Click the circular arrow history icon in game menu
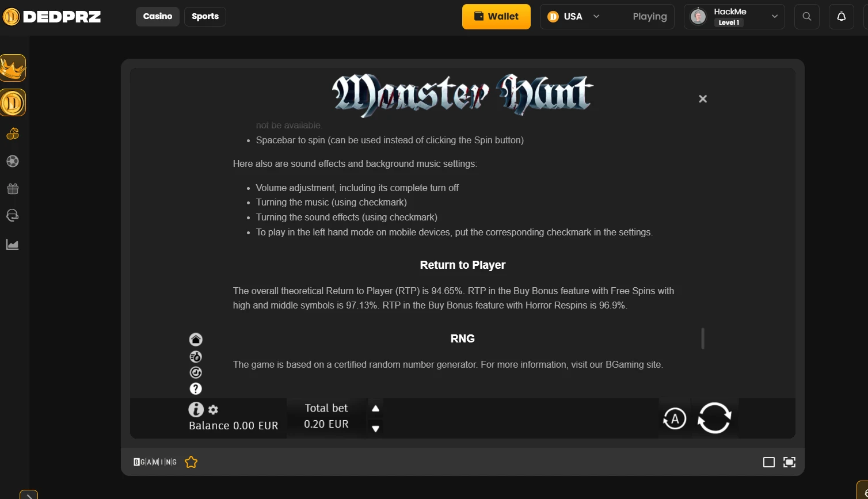Screen dimensions: 868x499 click(196, 373)
